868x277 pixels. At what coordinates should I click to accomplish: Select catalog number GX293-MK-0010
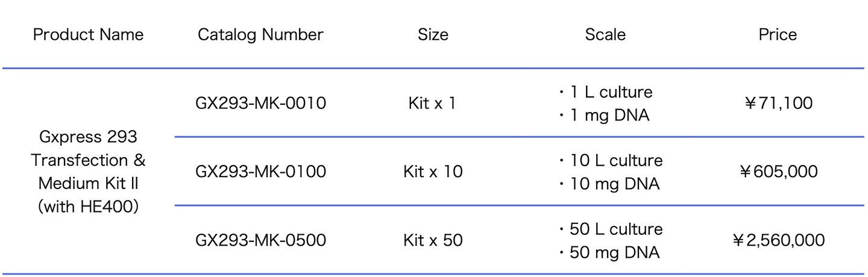260,103
